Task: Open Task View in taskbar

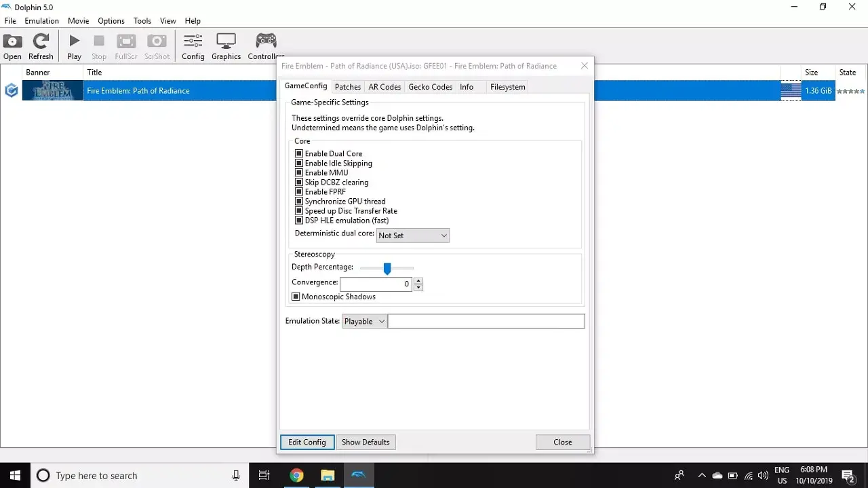Action: coord(264,475)
